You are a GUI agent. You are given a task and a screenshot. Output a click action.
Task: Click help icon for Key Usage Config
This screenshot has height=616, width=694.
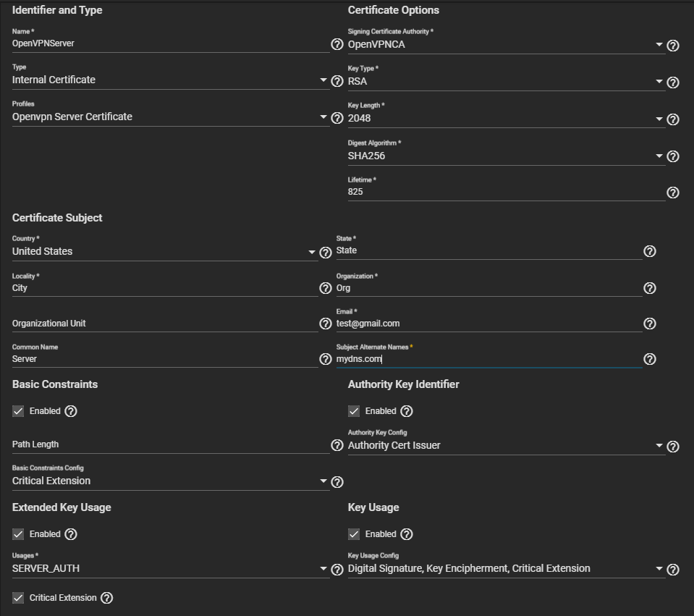[x=672, y=570]
